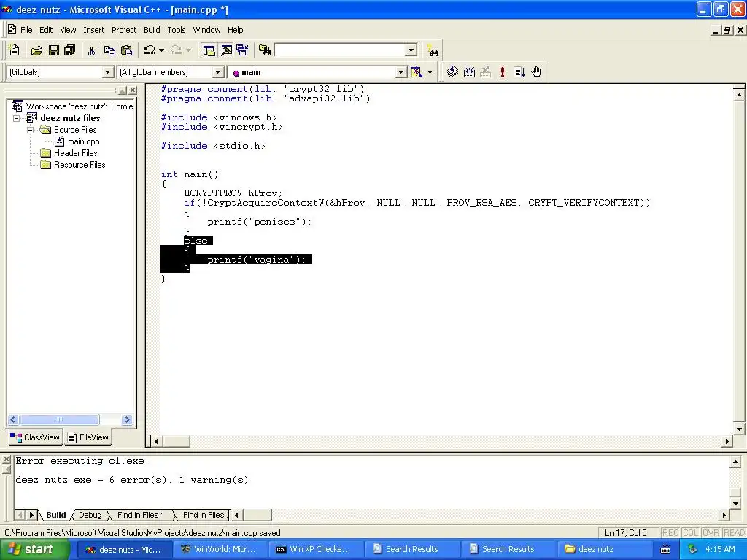Select the Build output tab
Image resolution: width=747 pixels, height=560 pixels.
(x=55, y=515)
